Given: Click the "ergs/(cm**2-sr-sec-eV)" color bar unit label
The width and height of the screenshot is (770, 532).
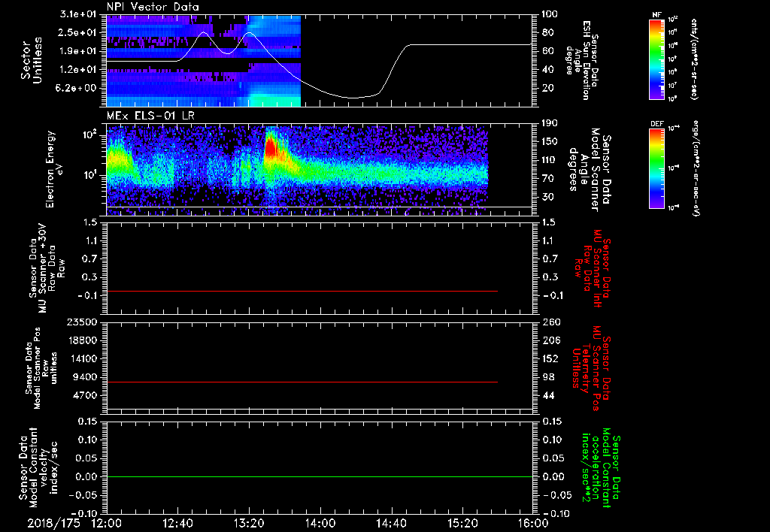Looking at the screenshot, I should point(696,168).
